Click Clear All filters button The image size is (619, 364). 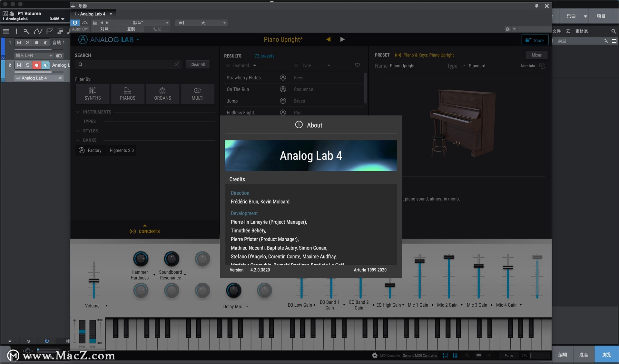click(x=198, y=64)
